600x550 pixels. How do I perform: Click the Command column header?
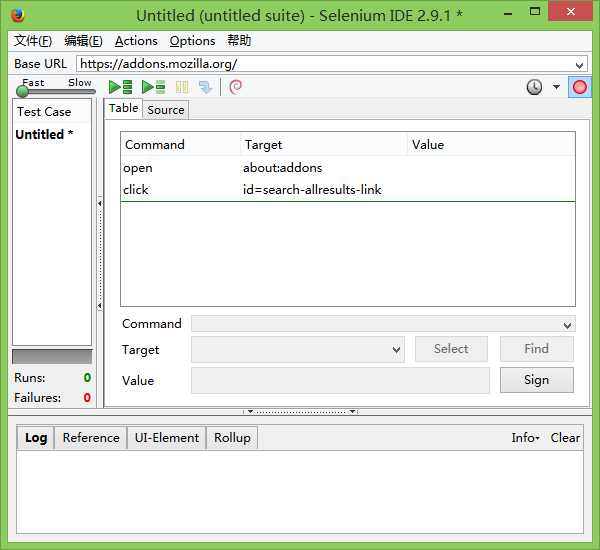pyautogui.click(x=181, y=145)
